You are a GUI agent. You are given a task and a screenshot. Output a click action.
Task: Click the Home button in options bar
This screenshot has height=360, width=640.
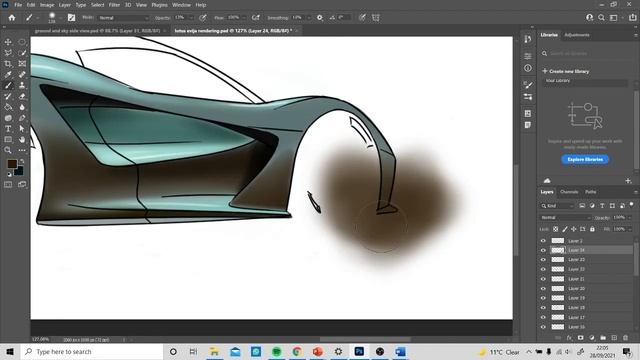(x=12, y=18)
